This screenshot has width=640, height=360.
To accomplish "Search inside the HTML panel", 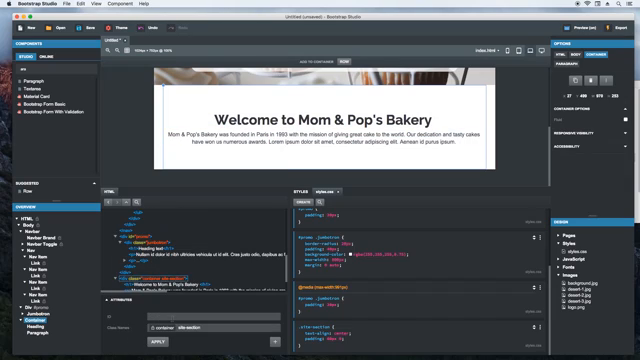I will click(137, 202).
